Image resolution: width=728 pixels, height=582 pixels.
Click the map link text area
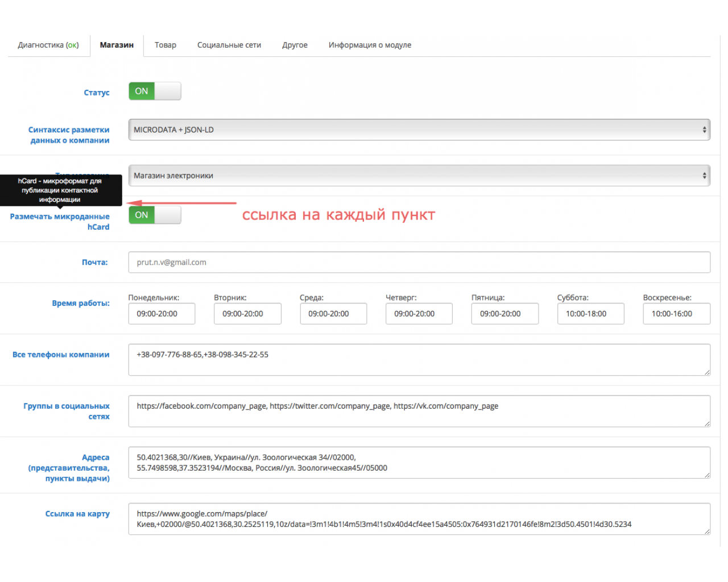point(419,519)
